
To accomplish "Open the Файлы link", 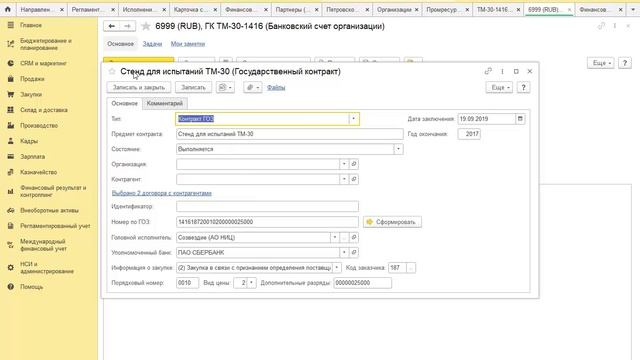I will (276, 87).
